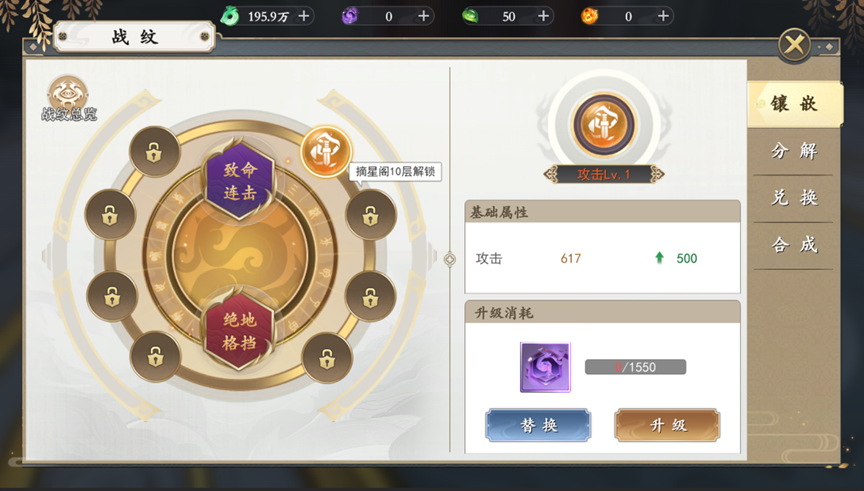Click the large attack rune emblem preview
Image resolution: width=864 pixels, height=491 pixels.
click(x=604, y=124)
